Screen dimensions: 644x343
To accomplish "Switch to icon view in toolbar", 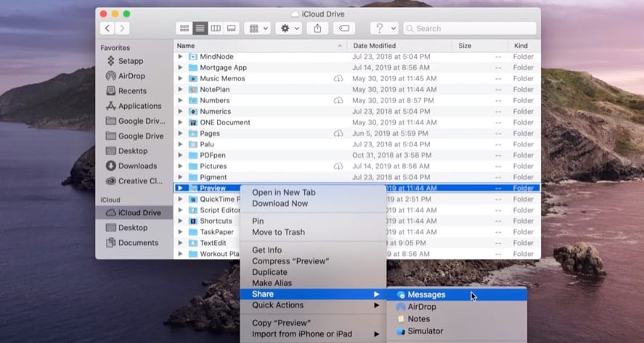I will point(184,28).
